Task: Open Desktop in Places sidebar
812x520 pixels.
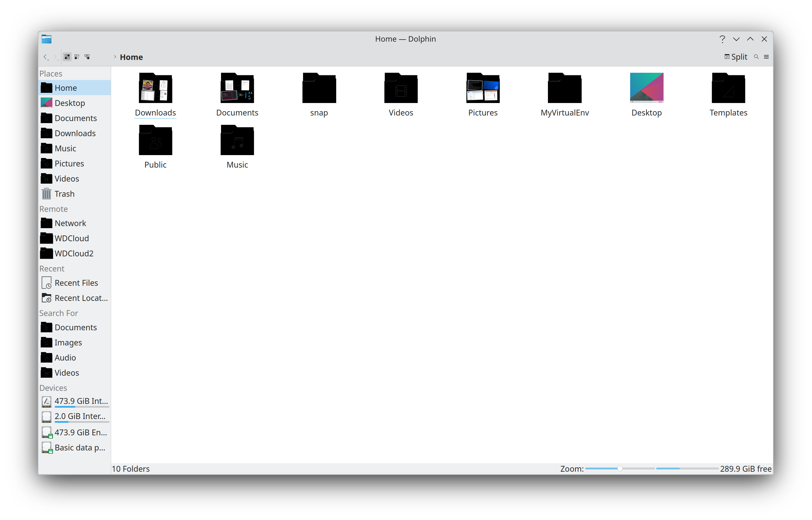Action: coord(74,103)
